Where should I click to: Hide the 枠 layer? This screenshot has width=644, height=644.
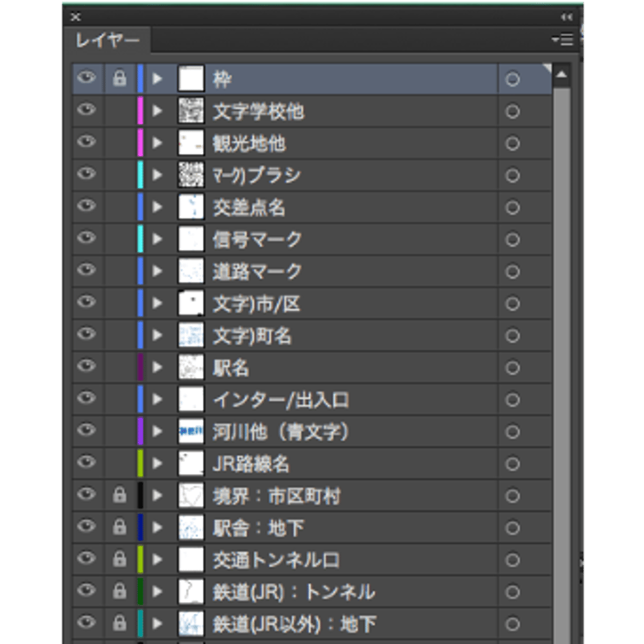87,77
